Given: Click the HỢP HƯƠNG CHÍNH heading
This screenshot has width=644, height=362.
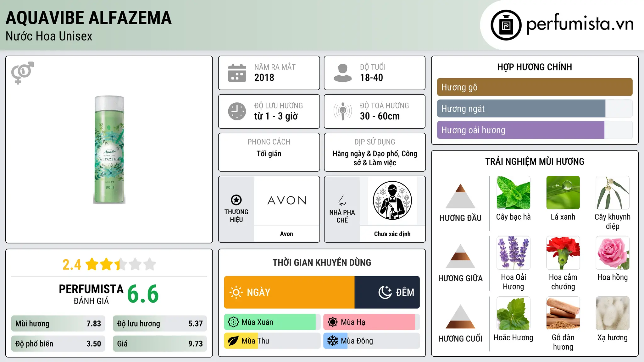Looking at the screenshot, I should coord(535,67).
